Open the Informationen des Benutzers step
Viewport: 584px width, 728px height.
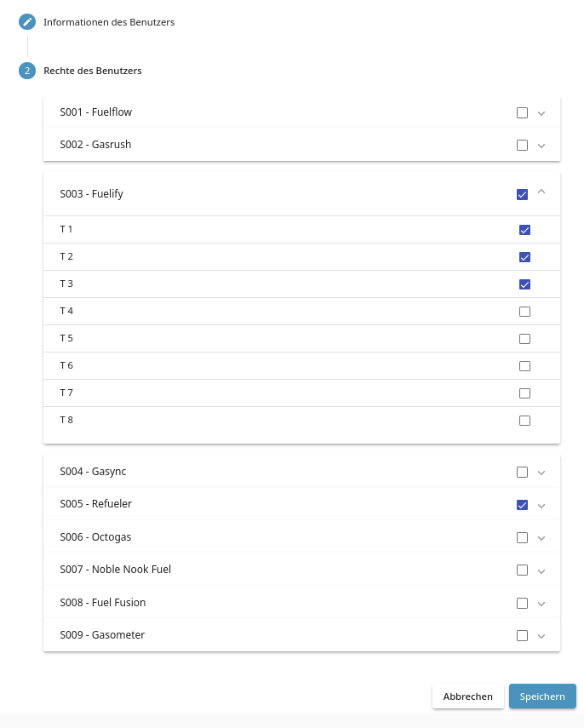[x=109, y=22]
